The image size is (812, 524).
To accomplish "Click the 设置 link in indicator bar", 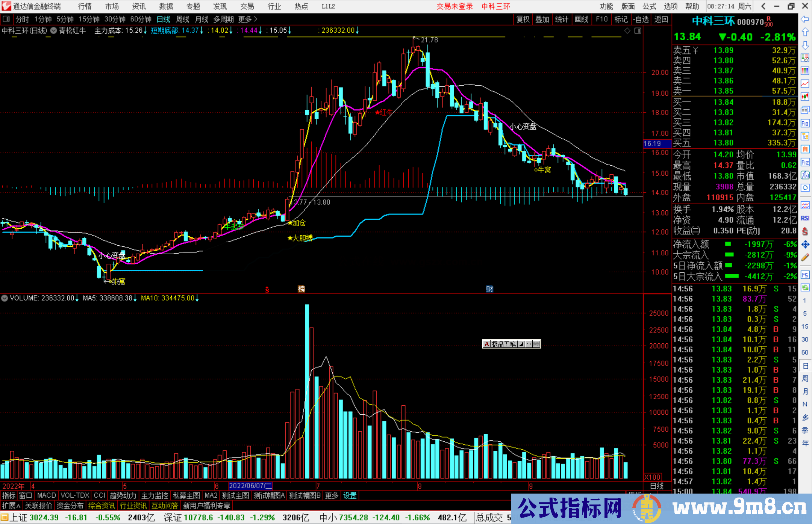I will (x=350, y=495).
